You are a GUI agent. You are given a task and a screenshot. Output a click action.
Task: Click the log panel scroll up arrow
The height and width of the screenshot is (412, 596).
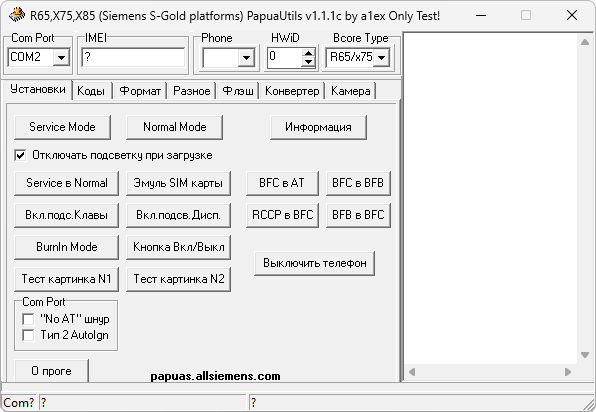pyautogui.click(x=585, y=42)
